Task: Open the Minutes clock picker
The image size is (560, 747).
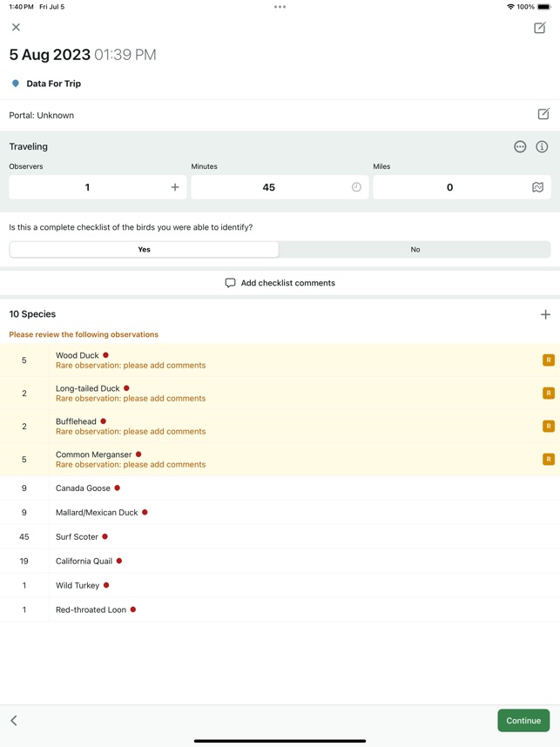Action: (x=356, y=187)
